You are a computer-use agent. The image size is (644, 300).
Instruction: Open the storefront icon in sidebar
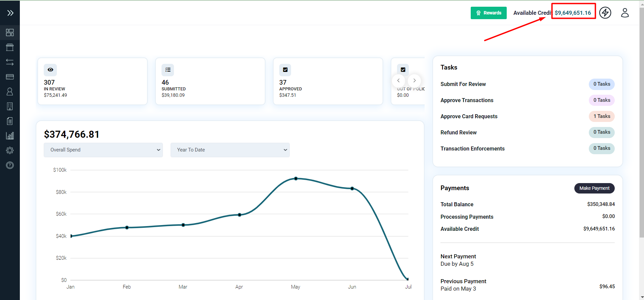tap(10, 47)
